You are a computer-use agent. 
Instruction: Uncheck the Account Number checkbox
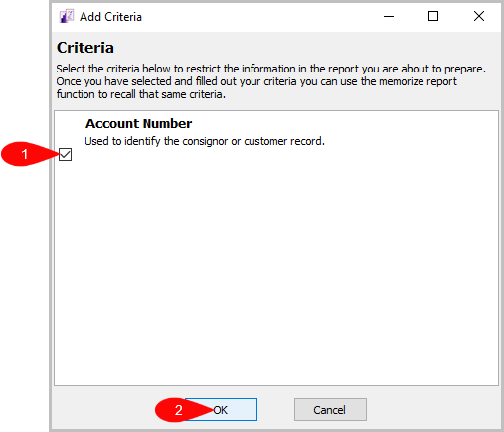pos(65,154)
